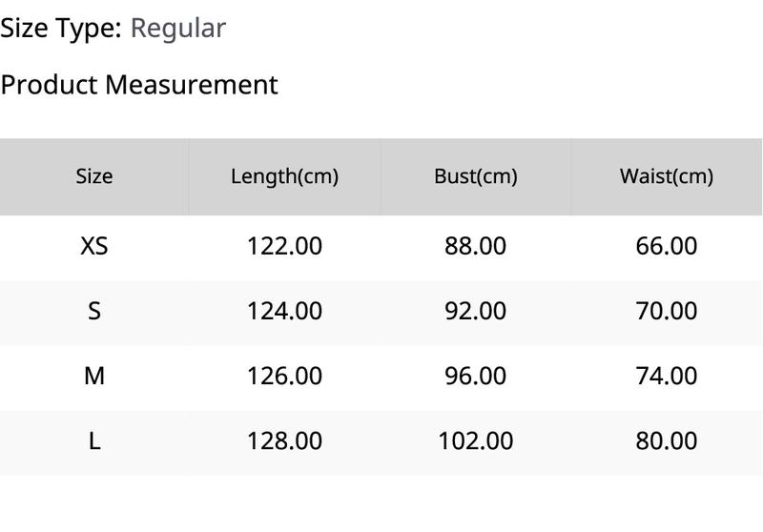763x532 pixels.
Task: Click the Size Type Regular value
Action: (178, 29)
